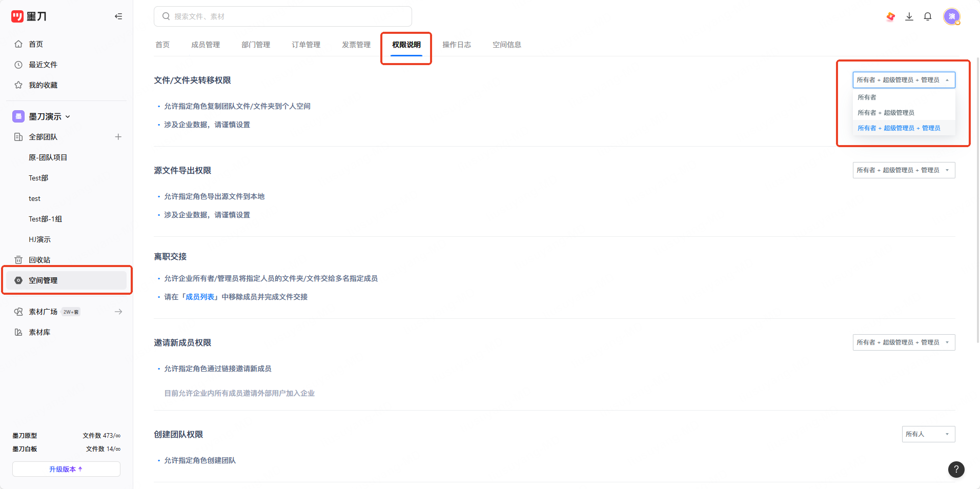Open the user avatar menu
The width and height of the screenshot is (980, 489).
(x=952, y=16)
